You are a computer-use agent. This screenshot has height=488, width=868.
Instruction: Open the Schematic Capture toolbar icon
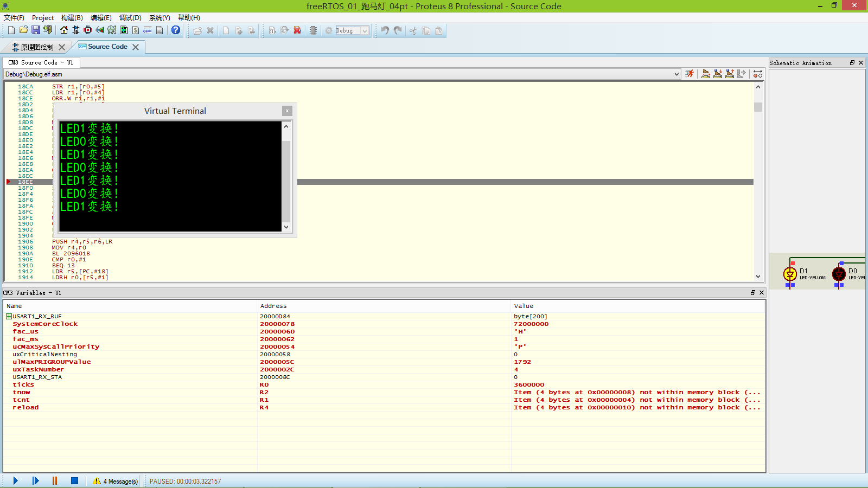pyautogui.click(x=76, y=30)
